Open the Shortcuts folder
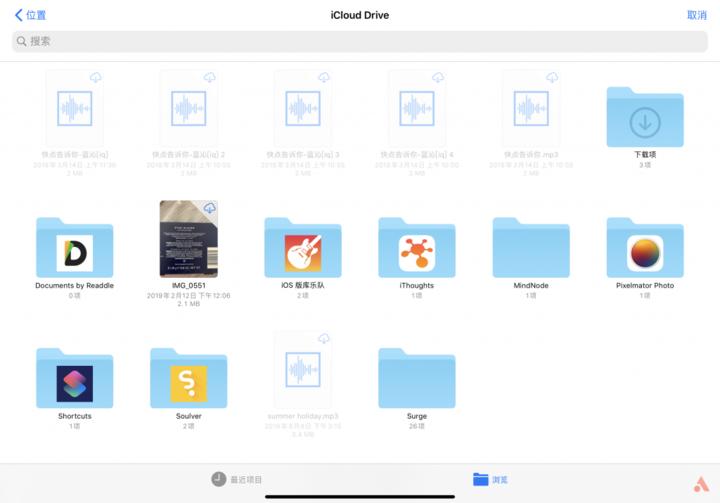 point(74,379)
